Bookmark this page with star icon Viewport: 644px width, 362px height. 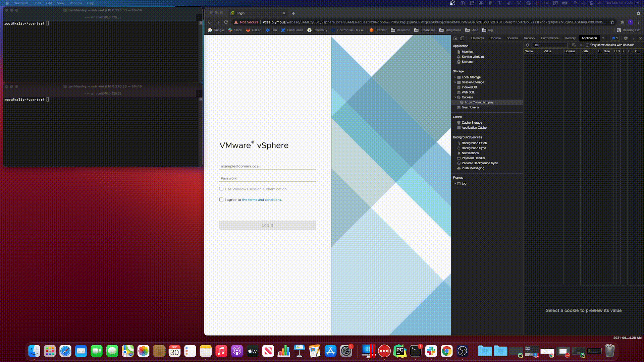click(612, 22)
